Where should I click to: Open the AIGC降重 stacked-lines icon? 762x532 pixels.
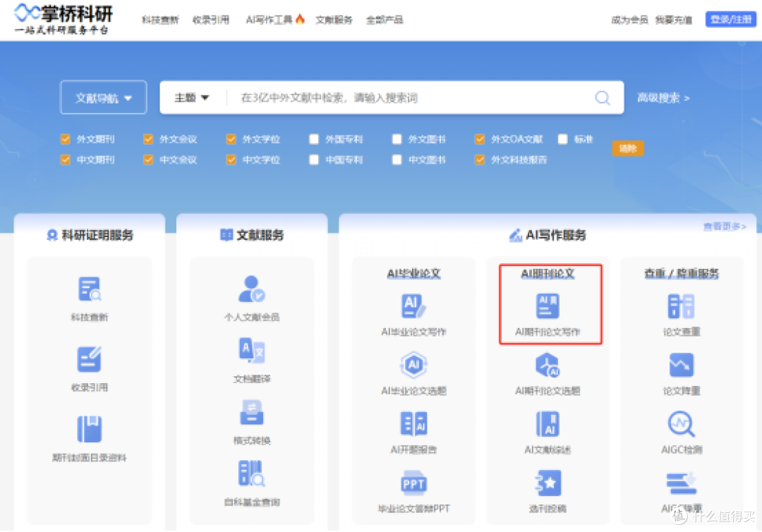click(x=682, y=483)
